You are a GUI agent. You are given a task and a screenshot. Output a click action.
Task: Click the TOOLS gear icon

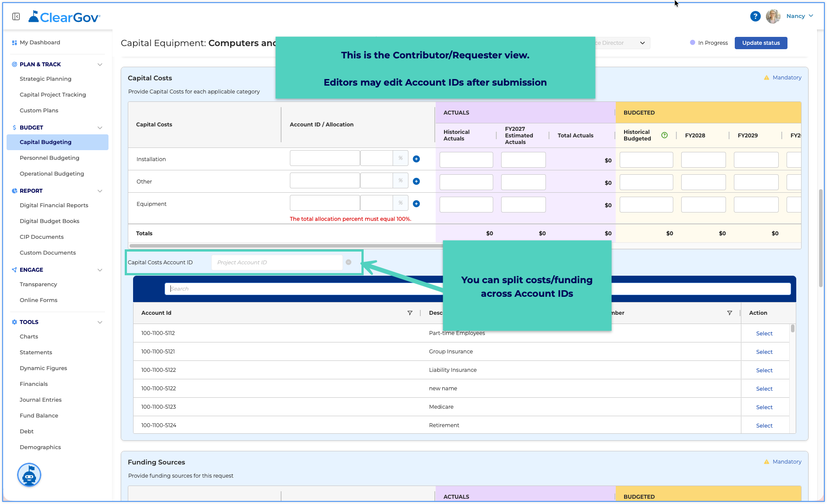click(14, 322)
